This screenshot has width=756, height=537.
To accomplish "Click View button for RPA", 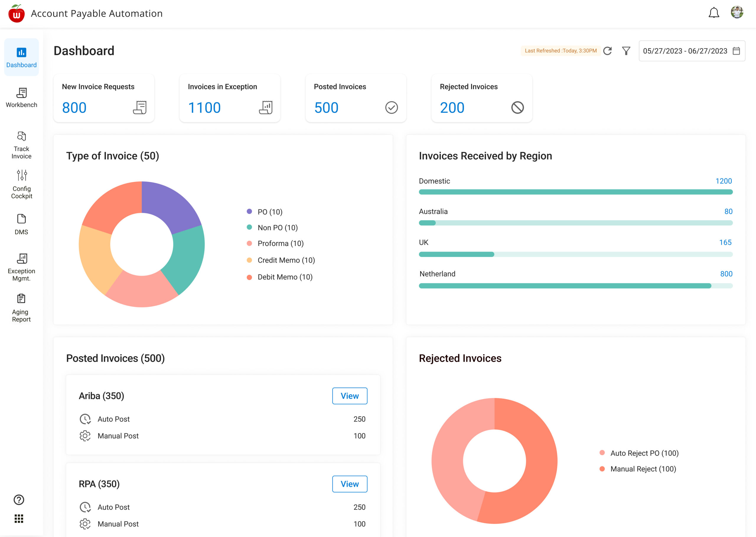I will pyautogui.click(x=350, y=484).
